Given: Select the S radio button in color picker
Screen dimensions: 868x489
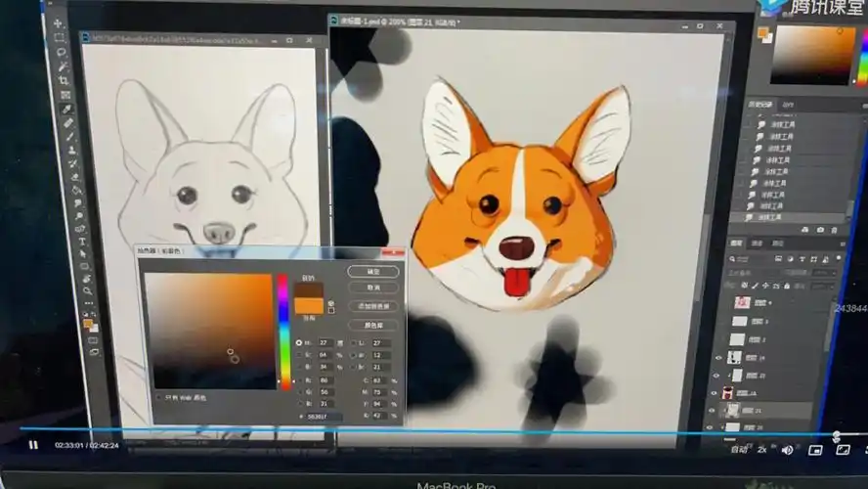Looking at the screenshot, I should coord(299,354).
